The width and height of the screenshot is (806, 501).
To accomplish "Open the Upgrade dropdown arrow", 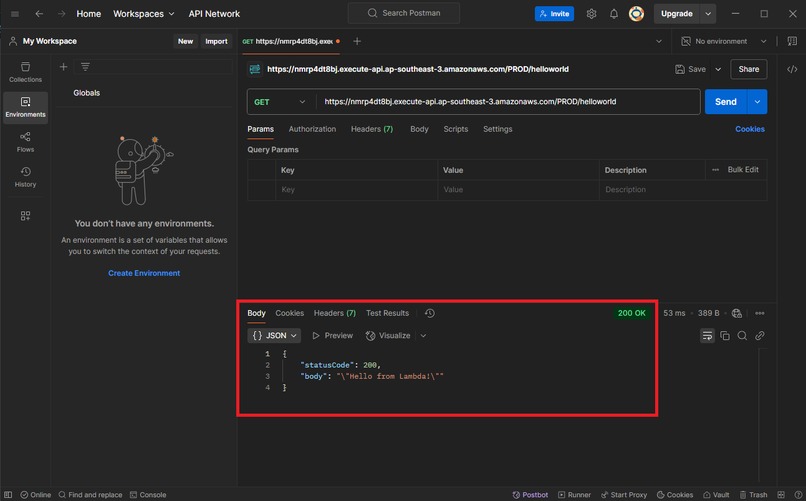I will point(708,14).
